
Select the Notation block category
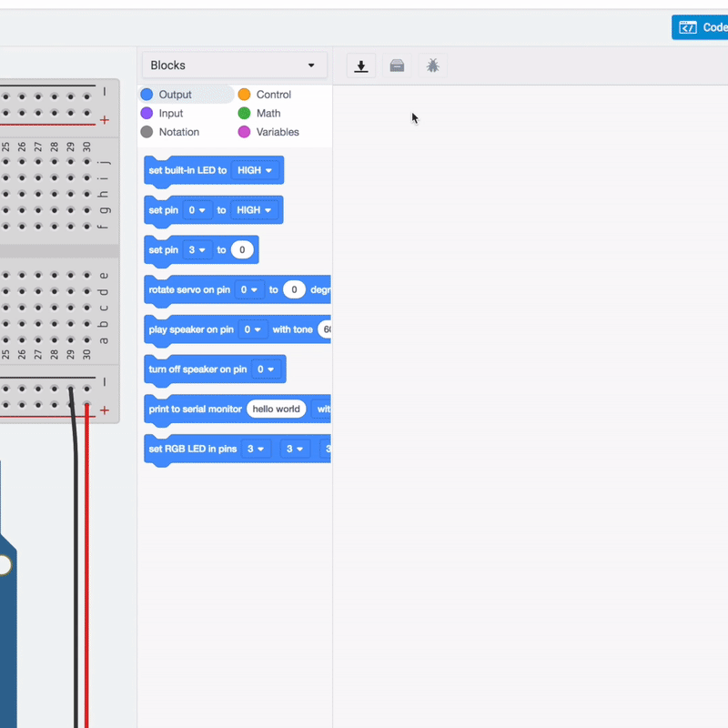pyautogui.click(x=170, y=132)
